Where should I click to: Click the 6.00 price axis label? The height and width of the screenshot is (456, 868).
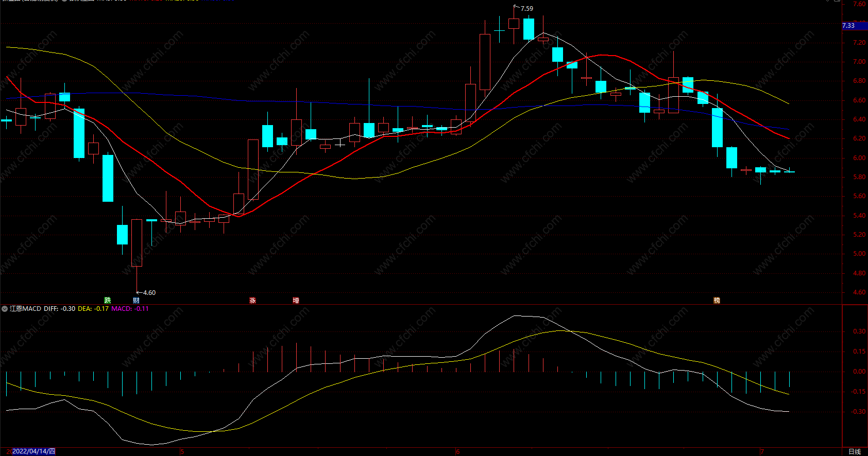[x=859, y=158]
